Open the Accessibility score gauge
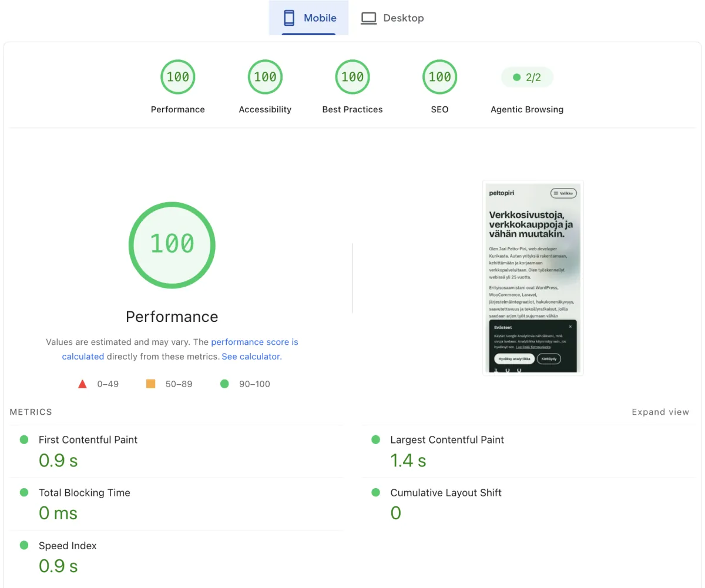The width and height of the screenshot is (705, 588). [265, 76]
